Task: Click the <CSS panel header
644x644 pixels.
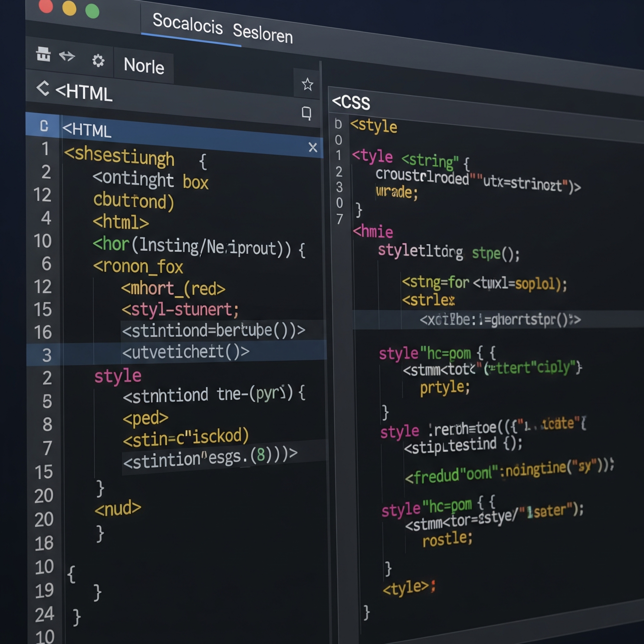Action: click(351, 102)
